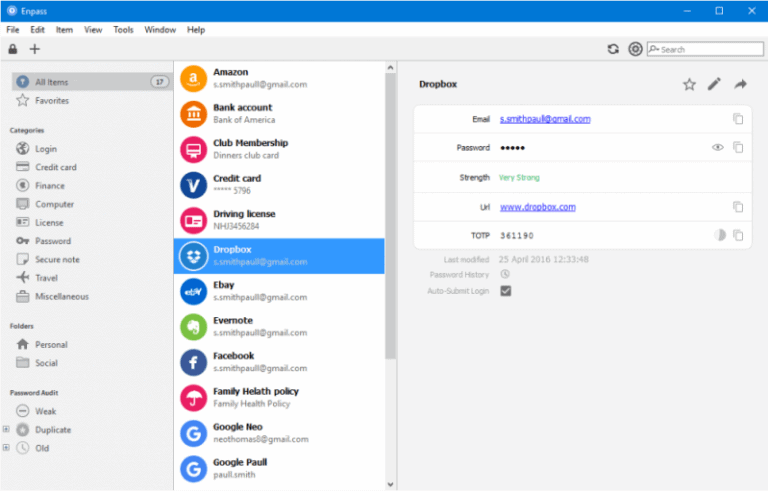The height and width of the screenshot is (491, 768).
Task: Select the Family Helath policy umbrella icon
Action: [x=193, y=398]
